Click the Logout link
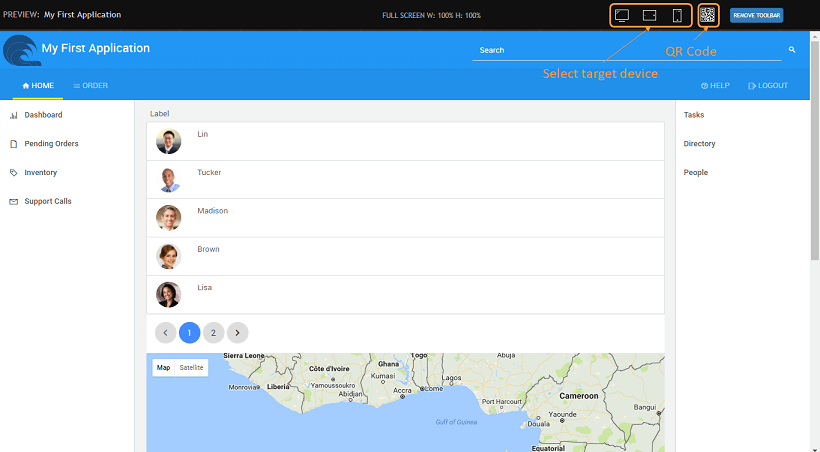820x452 pixels. pos(768,86)
